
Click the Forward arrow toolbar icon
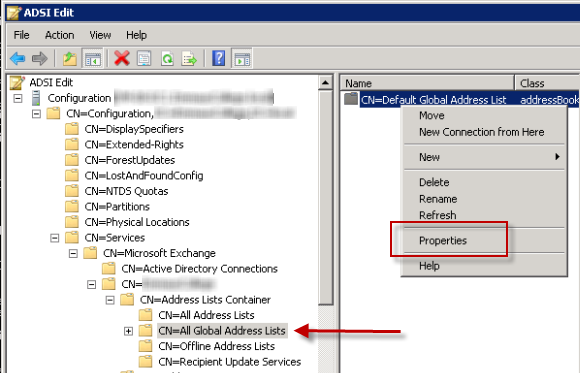(39, 58)
